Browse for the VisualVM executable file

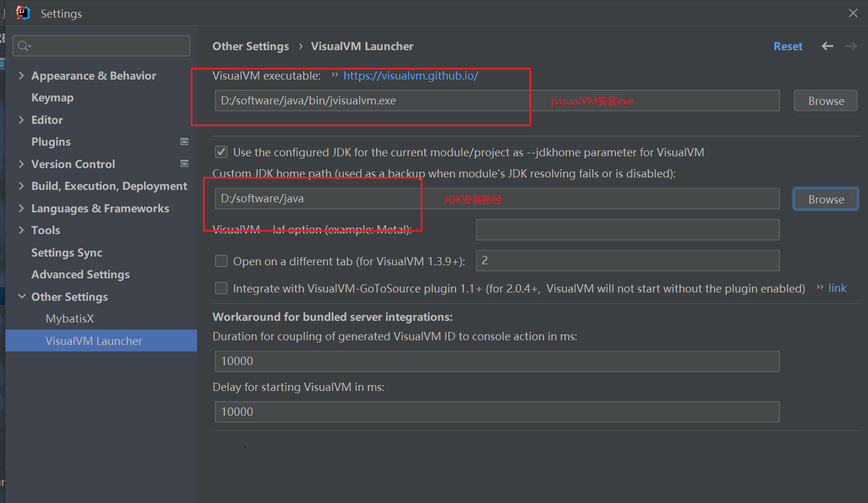(825, 101)
